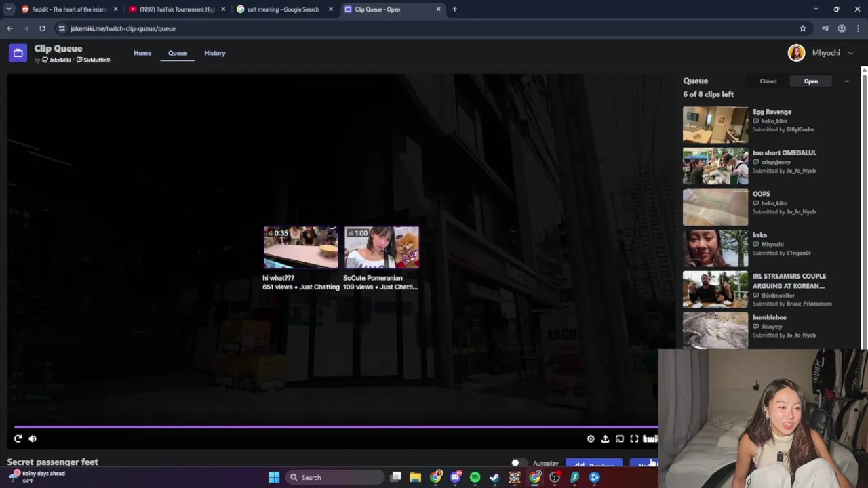Screen dimensions: 868x488
Task: Select the IRL STREAMERS COUPLE ARGUING clip thumbnail
Action: click(715, 289)
